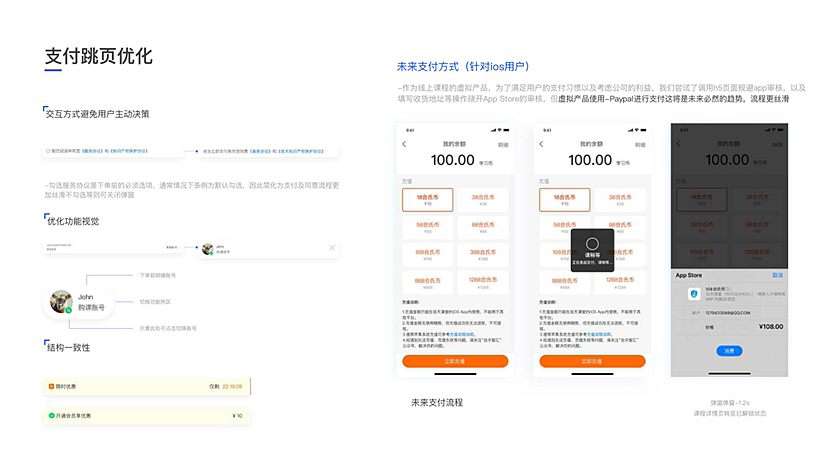Select the 38 coin option in the middle phone
This screenshot has width=830, height=466.
point(620,200)
